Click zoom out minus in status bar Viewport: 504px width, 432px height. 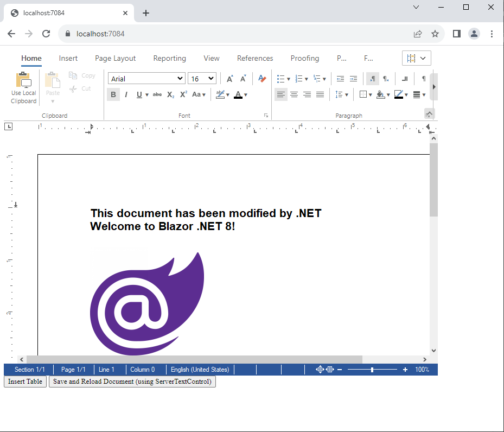(x=340, y=370)
